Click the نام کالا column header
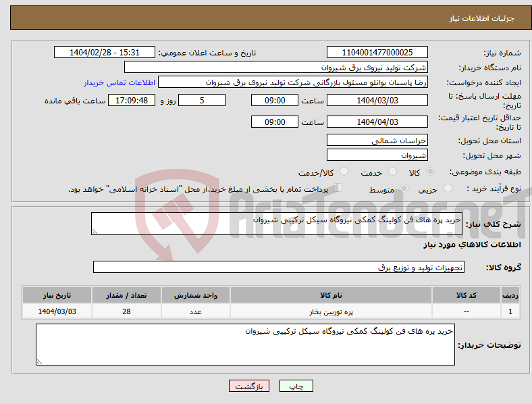 [x=331, y=295]
